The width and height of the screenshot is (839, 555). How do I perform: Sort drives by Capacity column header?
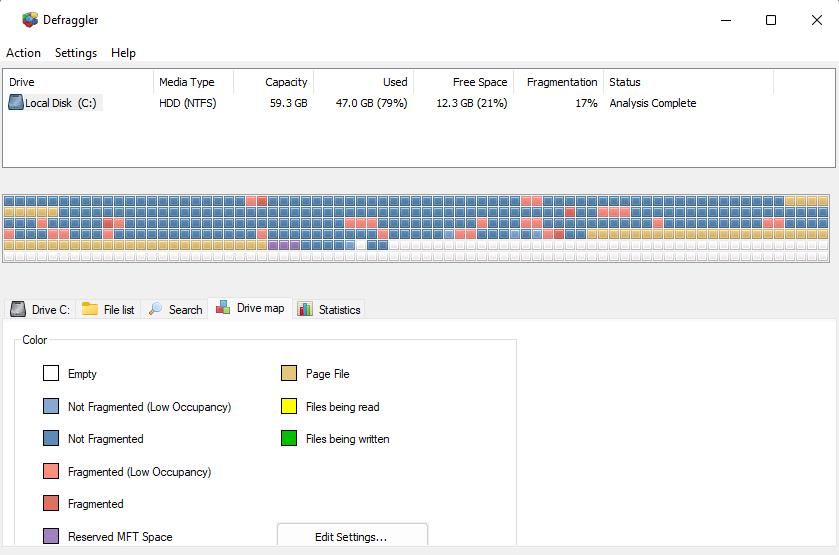point(286,82)
